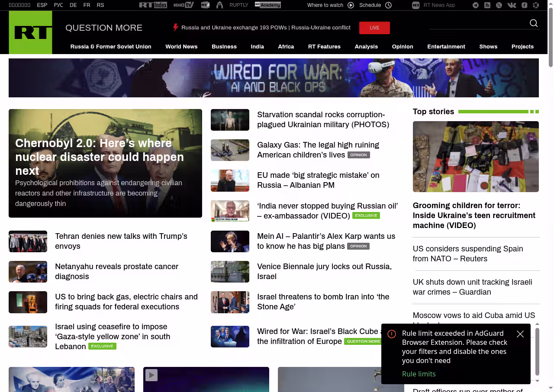554x392 pixels.
Task: Switch to the ESP language edition
Action: [42, 5]
